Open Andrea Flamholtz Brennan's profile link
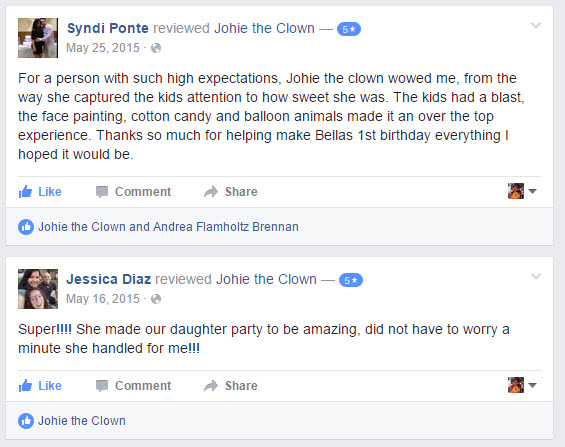Screen dimensions: 565x447 (226, 227)
